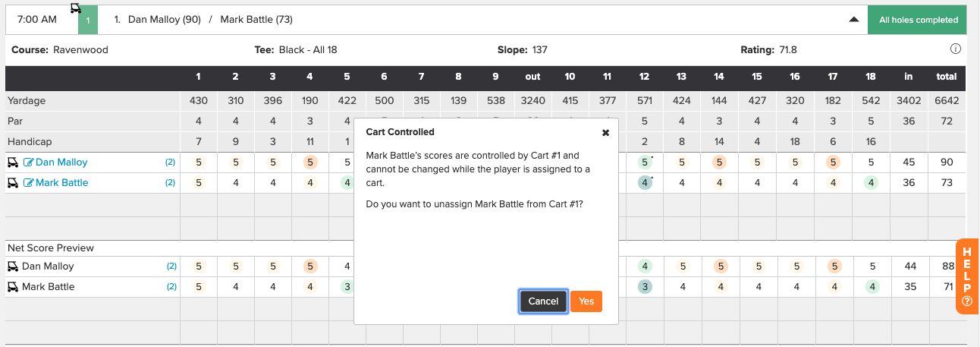Screen dimensions: 980x347
Task: Click the All holes completed status button
Action: (x=918, y=21)
